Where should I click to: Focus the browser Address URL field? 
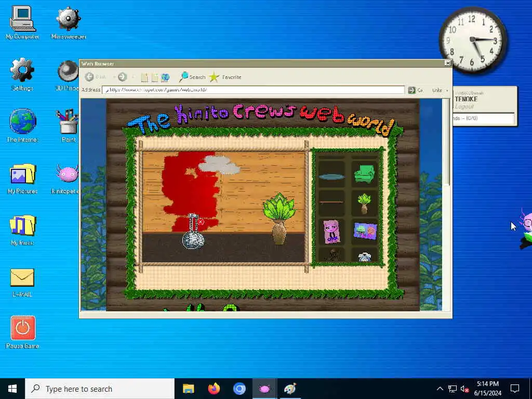click(x=253, y=90)
